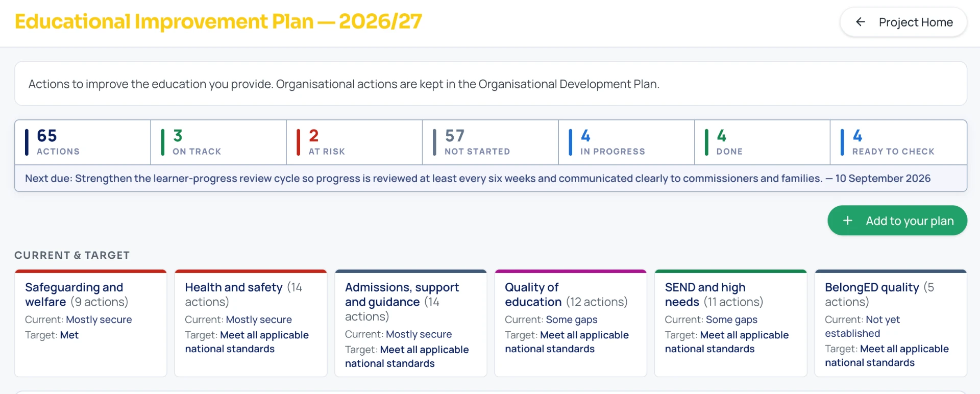Open the Next due action banner

491,178
